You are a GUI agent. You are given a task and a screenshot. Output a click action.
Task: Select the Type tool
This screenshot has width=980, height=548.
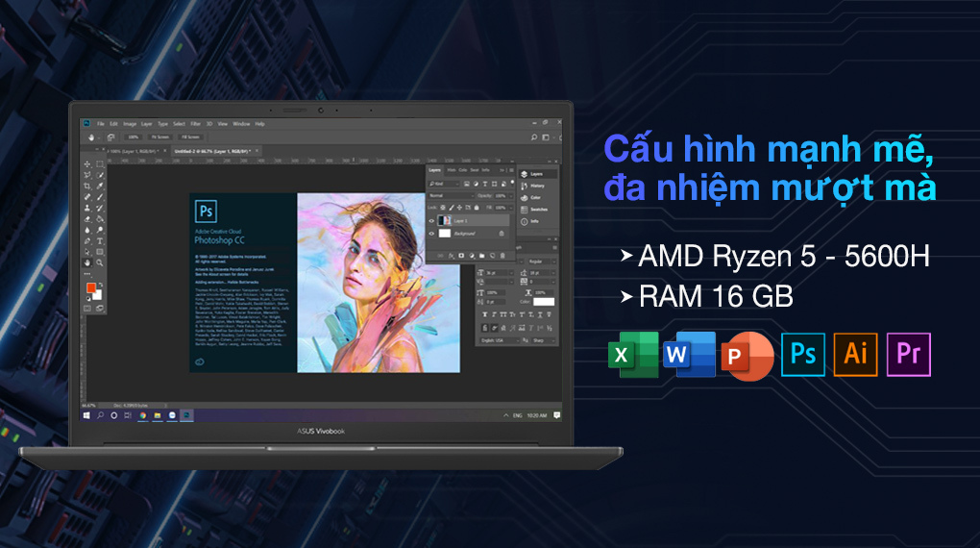(99, 241)
